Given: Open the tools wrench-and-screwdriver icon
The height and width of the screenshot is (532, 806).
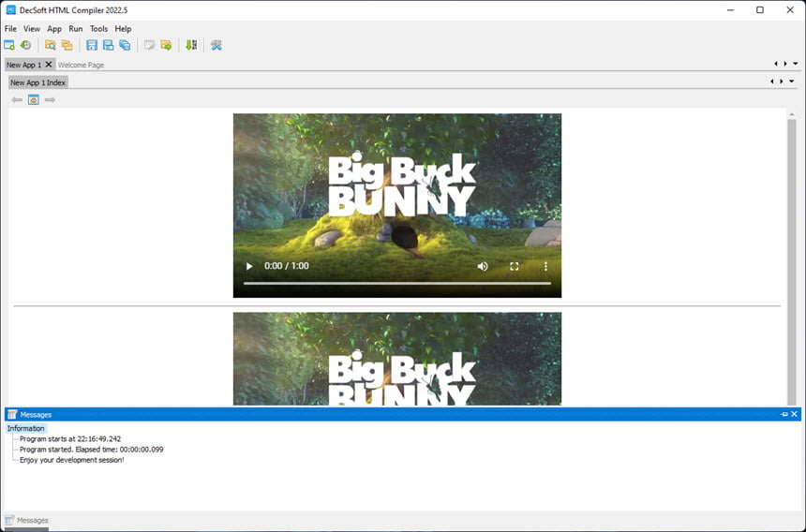Looking at the screenshot, I should 216,45.
